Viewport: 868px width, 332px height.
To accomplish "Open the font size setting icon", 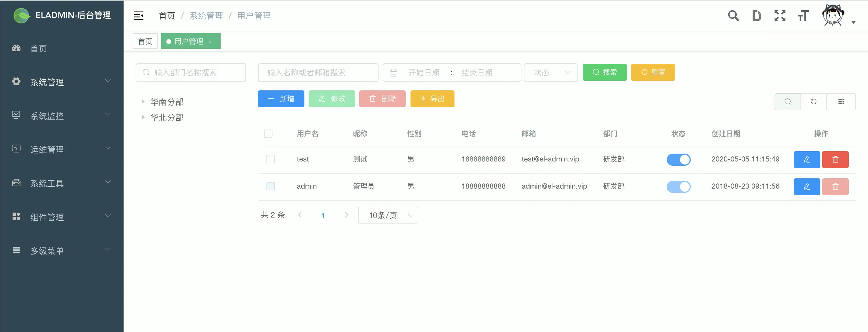I will click(x=803, y=15).
